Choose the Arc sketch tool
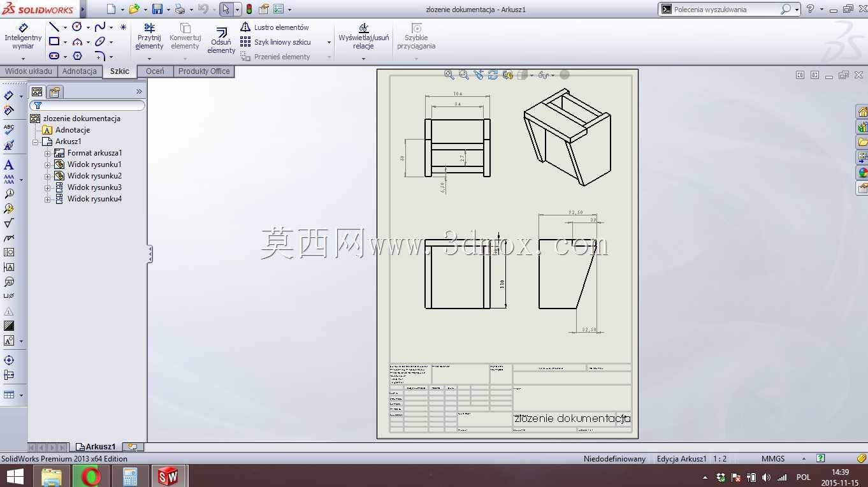Image resolution: width=868 pixels, height=487 pixels. click(77, 41)
